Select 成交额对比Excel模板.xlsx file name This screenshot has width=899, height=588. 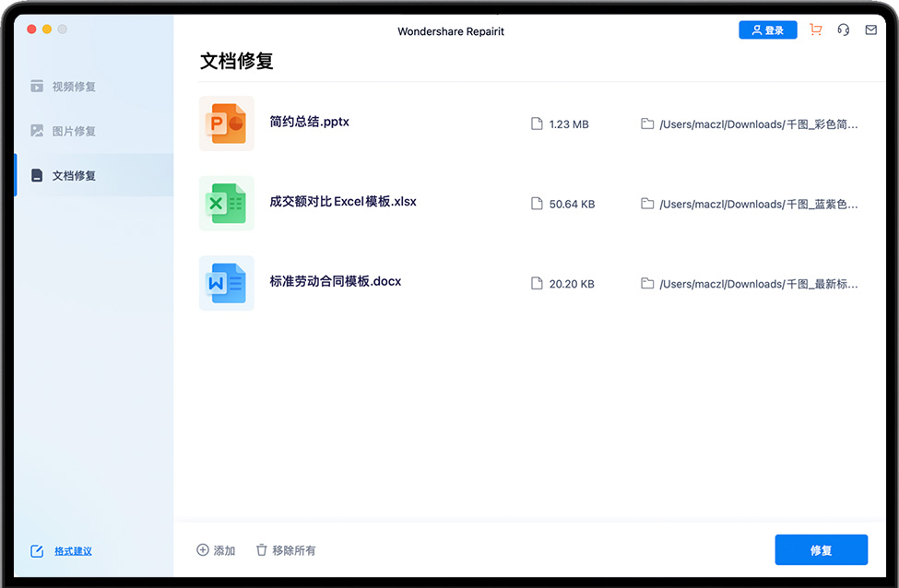coord(342,201)
